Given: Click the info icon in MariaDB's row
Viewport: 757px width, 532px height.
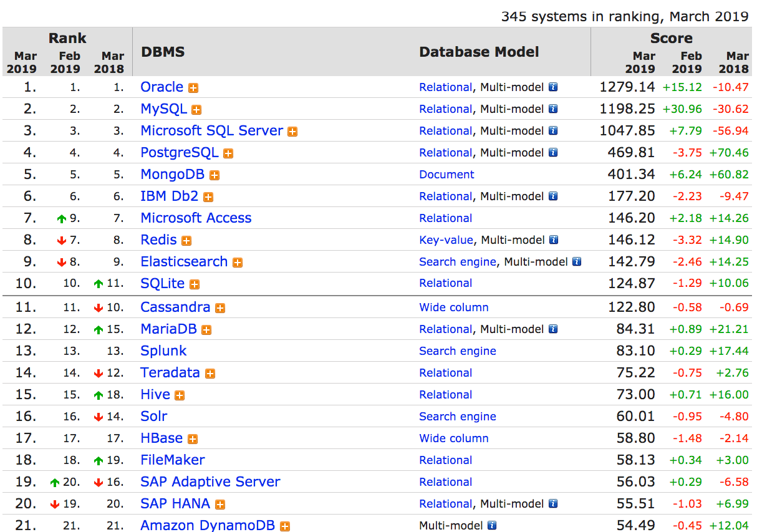Looking at the screenshot, I should click(x=553, y=329).
